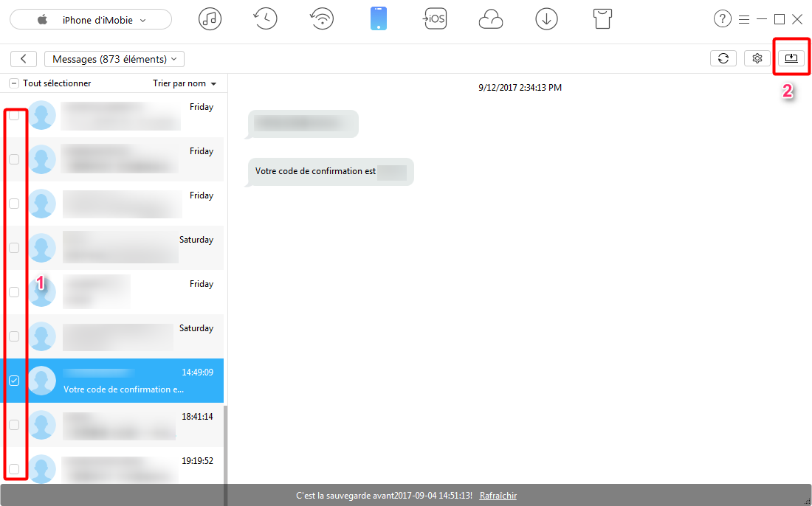The height and width of the screenshot is (506, 812).
Task: Open the Trier par nom sort dropdown
Action: [x=185, y=83]
